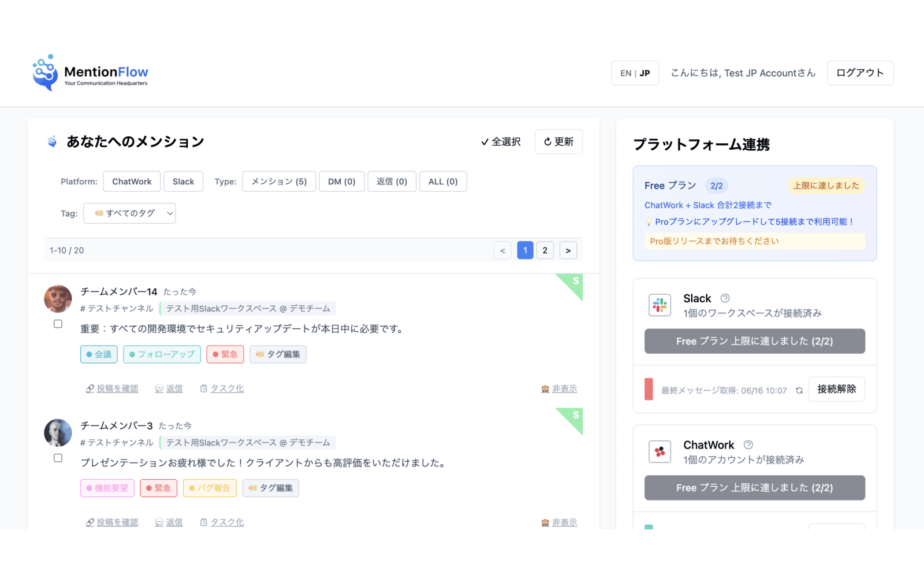Screen dimensions: 924x578
Task: Open the すべてのタグ tag dropdown
Action: [x=129, y=213]
